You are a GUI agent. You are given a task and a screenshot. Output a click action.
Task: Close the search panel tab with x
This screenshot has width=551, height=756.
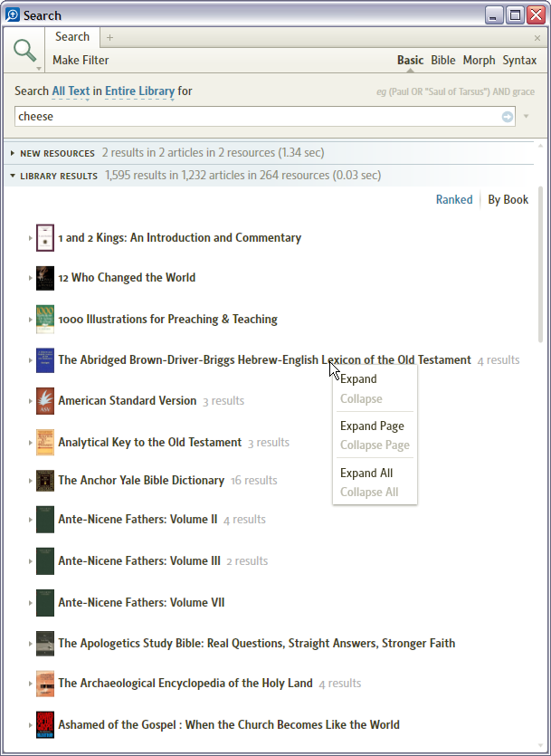[x=537, y=38]
